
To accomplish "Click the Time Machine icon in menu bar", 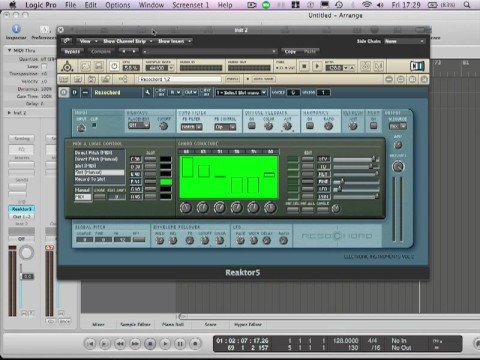I will [339, 5].
